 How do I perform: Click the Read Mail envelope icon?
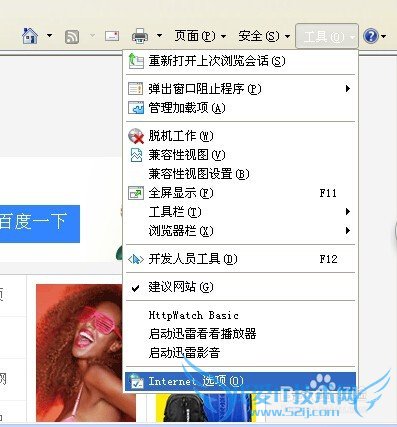click(x=112, y=36)
